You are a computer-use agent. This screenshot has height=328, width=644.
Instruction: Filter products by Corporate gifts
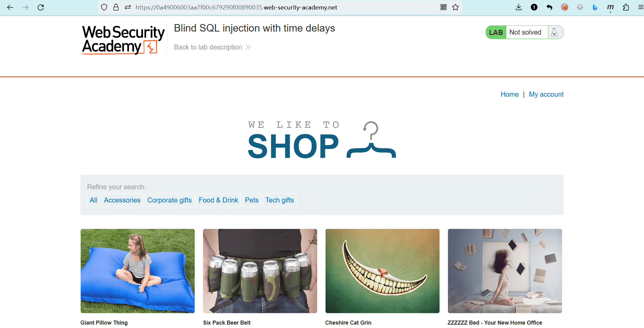point(170,200)
